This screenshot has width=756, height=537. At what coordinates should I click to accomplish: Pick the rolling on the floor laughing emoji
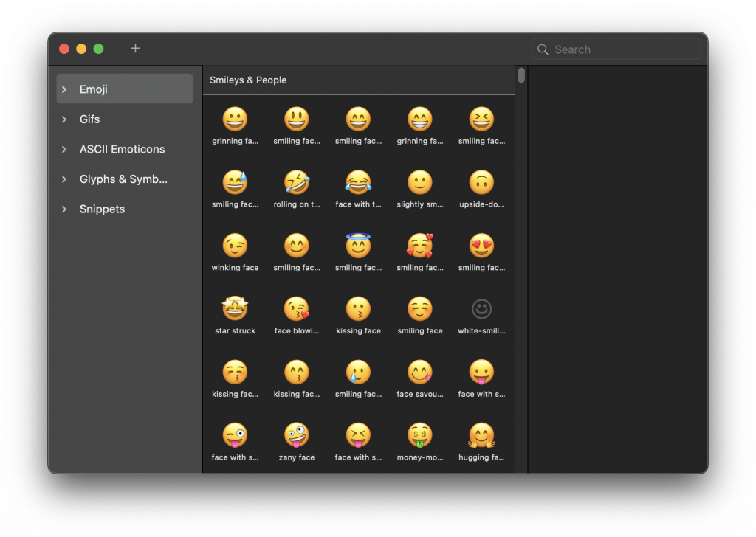297,182
